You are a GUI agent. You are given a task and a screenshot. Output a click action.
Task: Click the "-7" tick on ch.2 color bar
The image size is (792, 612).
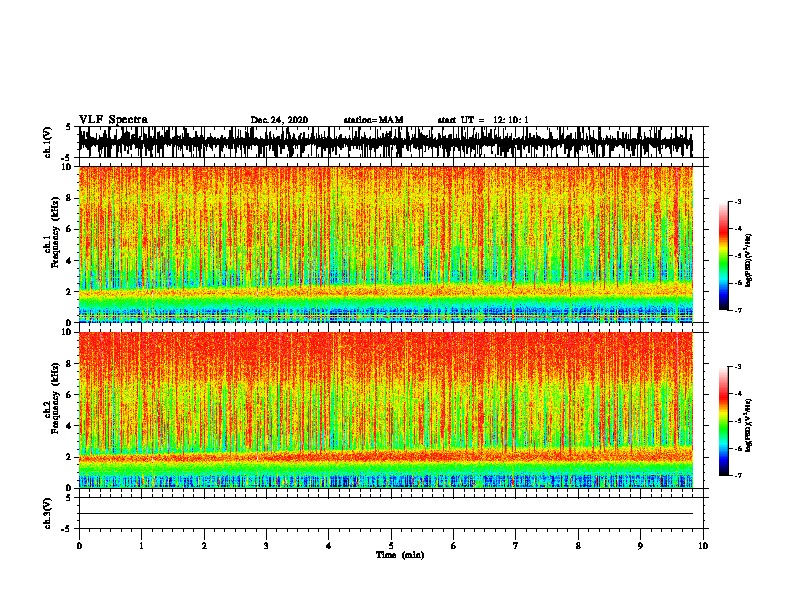[738, 476]
